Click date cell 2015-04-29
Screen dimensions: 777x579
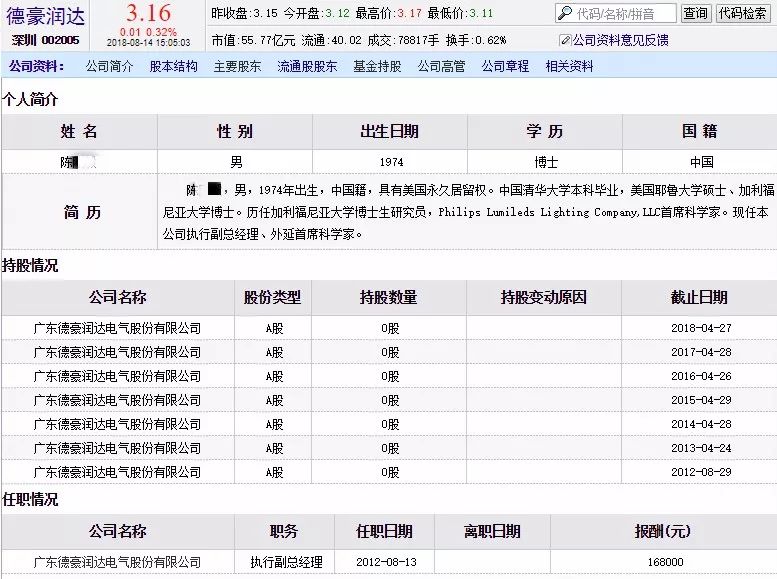point(701,400)
